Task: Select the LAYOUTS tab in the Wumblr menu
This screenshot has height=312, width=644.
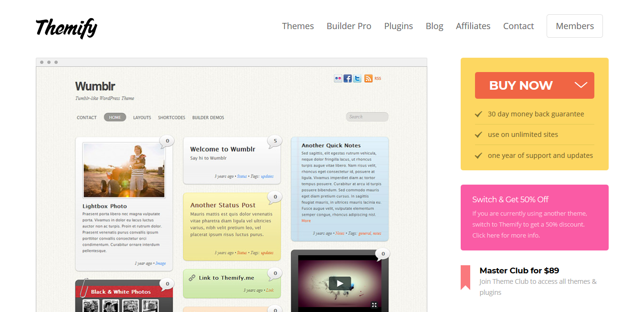Action: 142,117
